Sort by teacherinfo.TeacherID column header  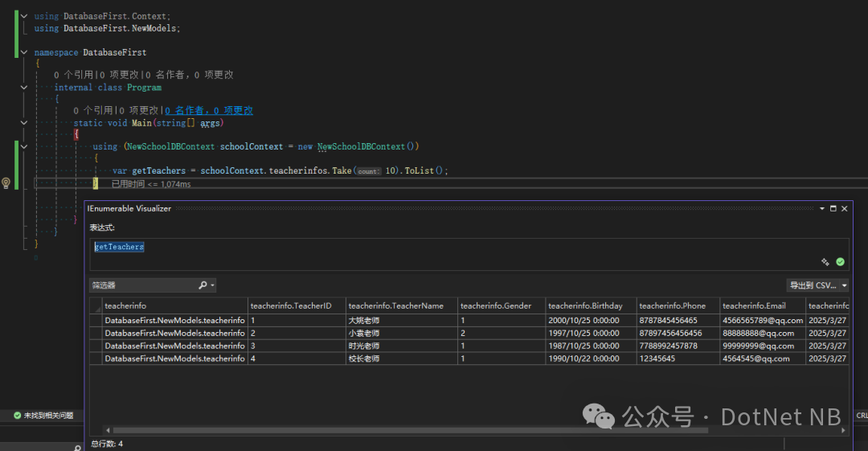pyautogui.click(x=297, y=305)
